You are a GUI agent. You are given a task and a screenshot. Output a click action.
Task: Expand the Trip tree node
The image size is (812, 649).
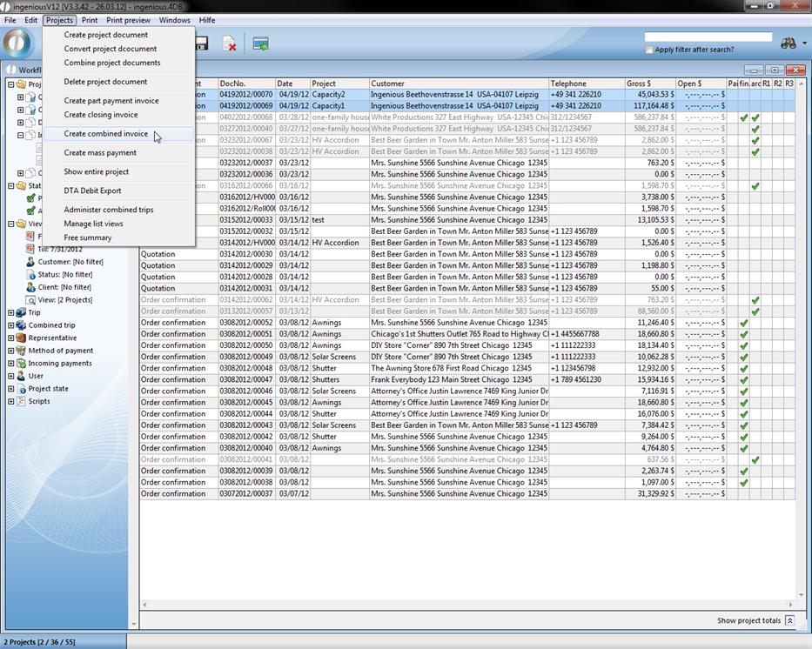click(x=10, y=313)
